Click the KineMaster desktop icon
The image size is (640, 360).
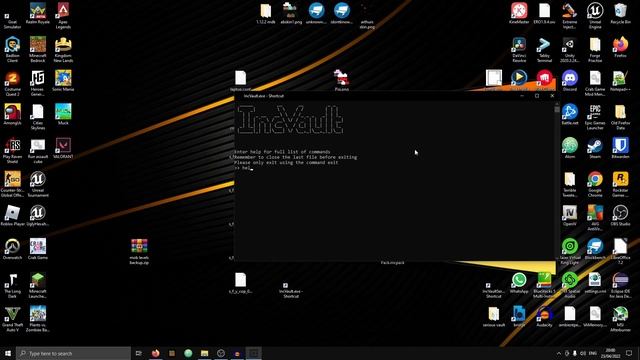tap(519, 13)
